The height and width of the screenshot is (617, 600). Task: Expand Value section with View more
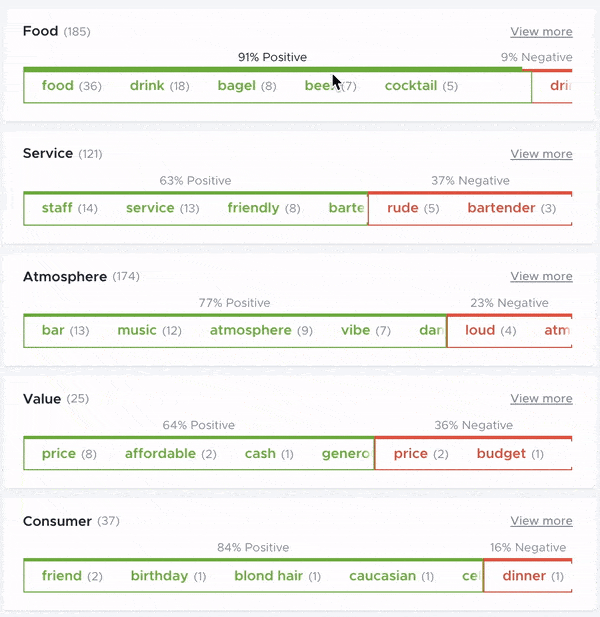[x=541, y=399]
